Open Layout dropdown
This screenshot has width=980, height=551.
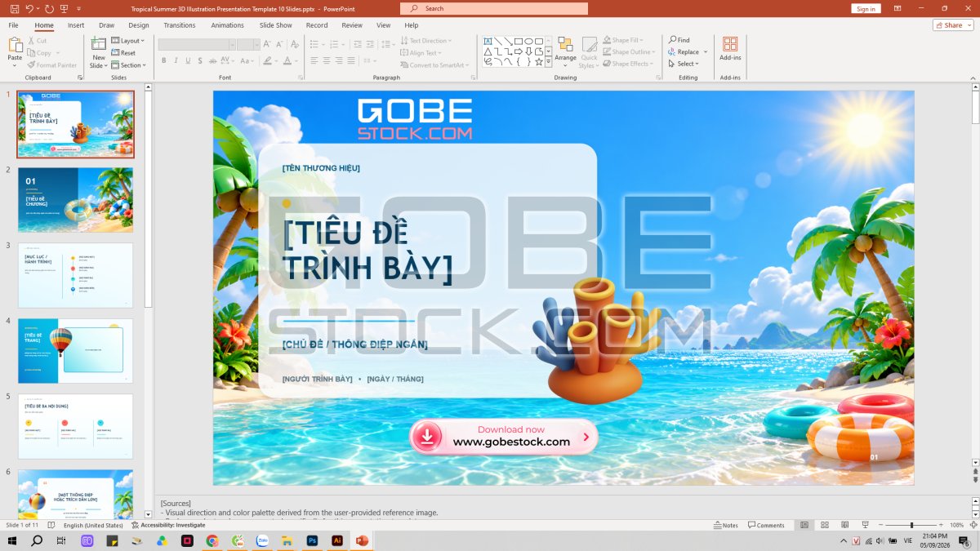tap(127, 41)
